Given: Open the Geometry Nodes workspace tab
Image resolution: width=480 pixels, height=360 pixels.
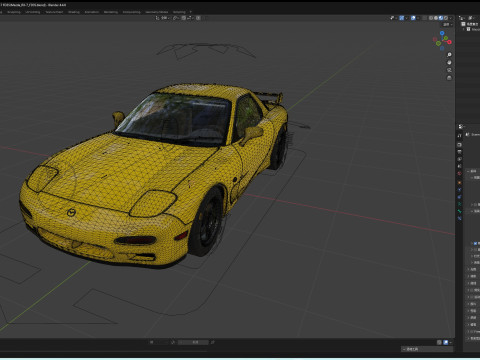Looking at the screenshot, I should [157, 12].
